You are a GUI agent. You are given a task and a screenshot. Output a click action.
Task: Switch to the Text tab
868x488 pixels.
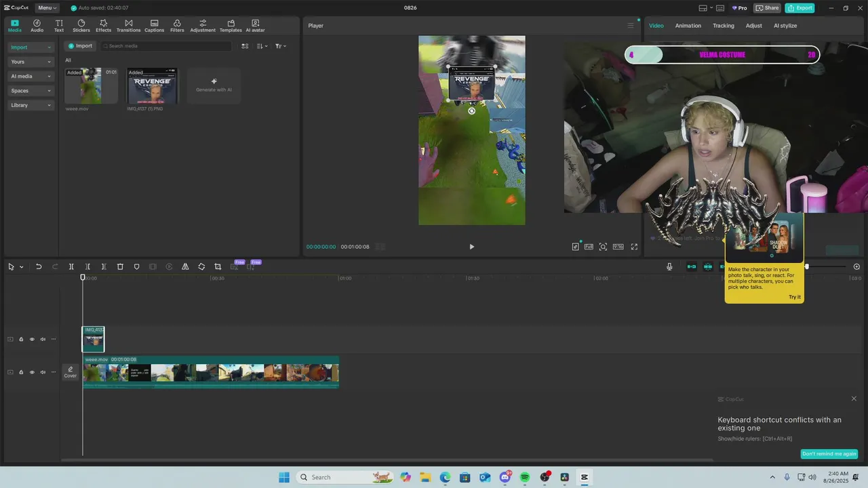(59, 26)
